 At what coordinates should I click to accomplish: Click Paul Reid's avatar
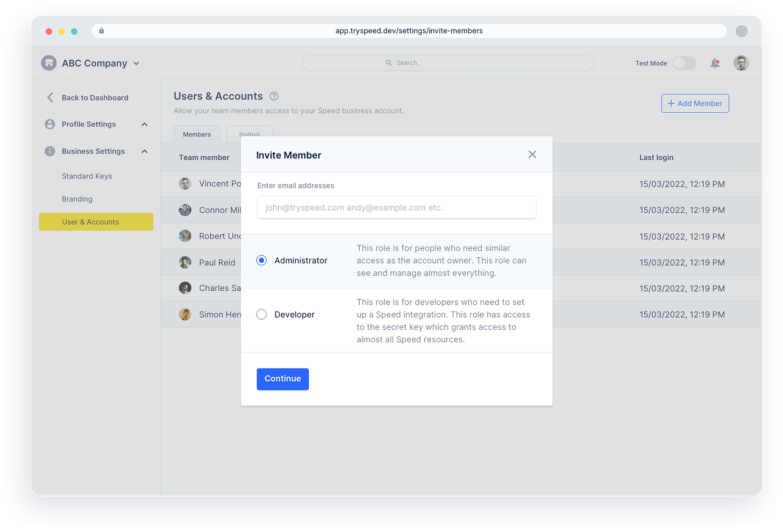[x=185, y=262]
